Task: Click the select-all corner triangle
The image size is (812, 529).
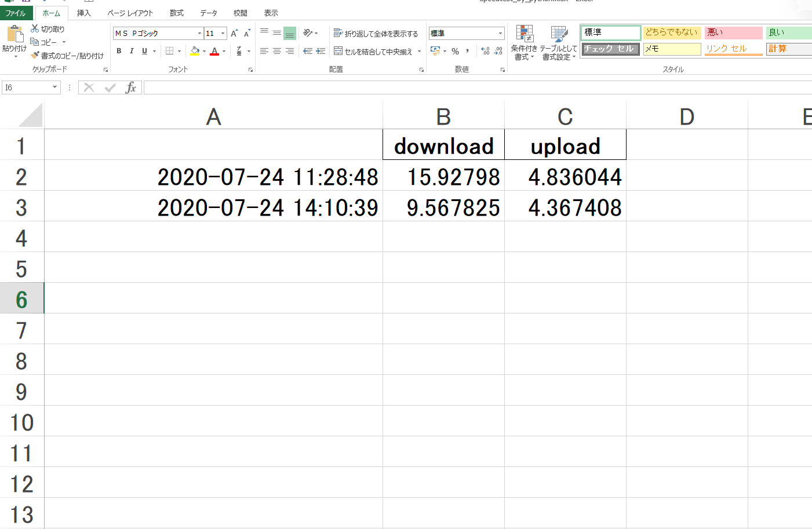Action: (x=30, y=115)
